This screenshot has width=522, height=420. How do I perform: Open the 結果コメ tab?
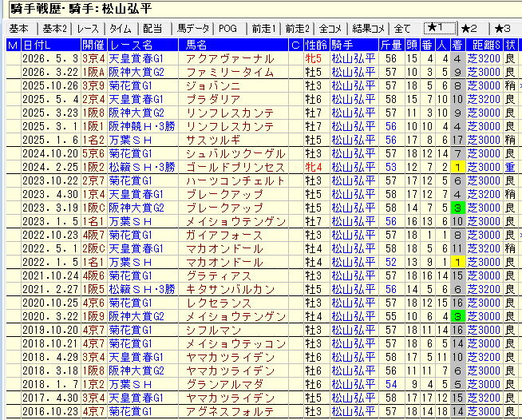pyautogui.click(x=369, y=29)
